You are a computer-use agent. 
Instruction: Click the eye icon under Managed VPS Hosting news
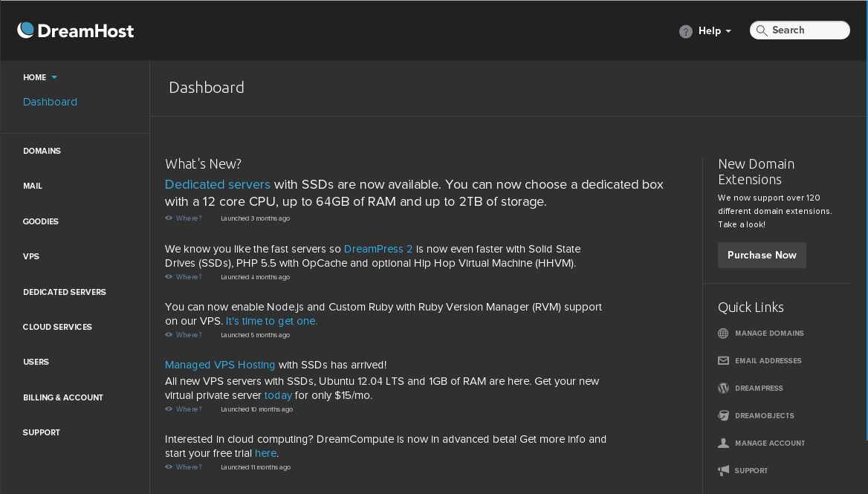click(x=169, y=409)
